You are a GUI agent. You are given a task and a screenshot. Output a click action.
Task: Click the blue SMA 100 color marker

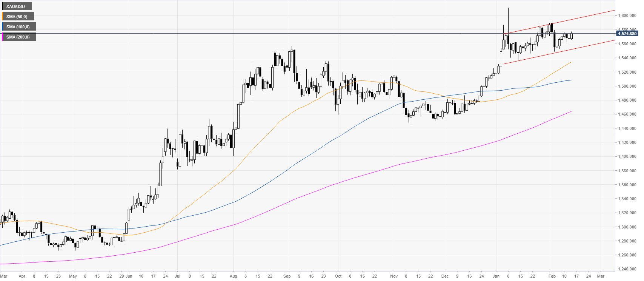[3, 27]
